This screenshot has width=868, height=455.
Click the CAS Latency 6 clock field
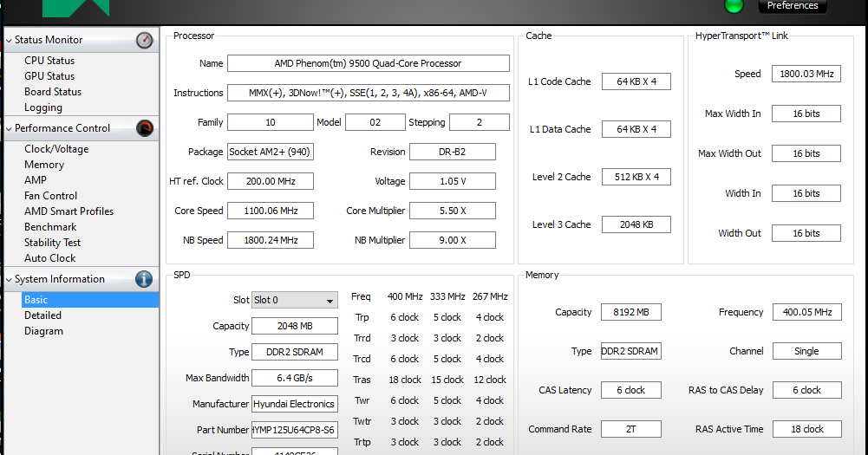click(x=631, y=390)
